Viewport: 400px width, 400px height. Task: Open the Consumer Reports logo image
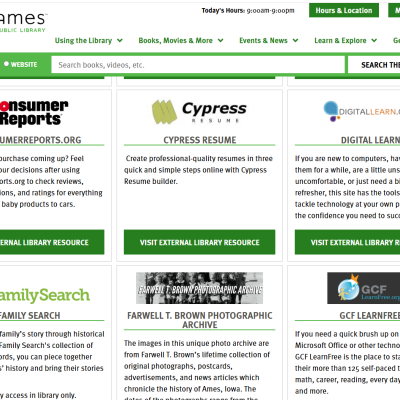[x=34, y=113]
